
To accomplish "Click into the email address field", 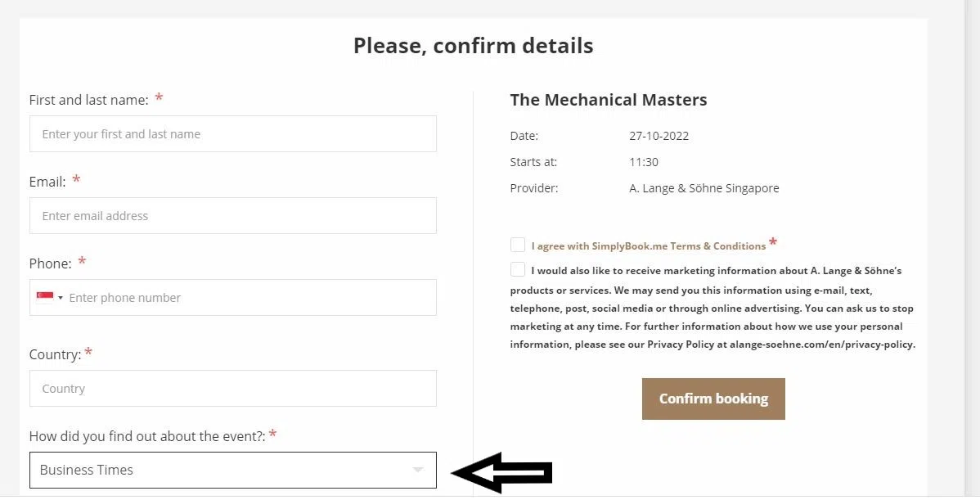I will point(232,215).
